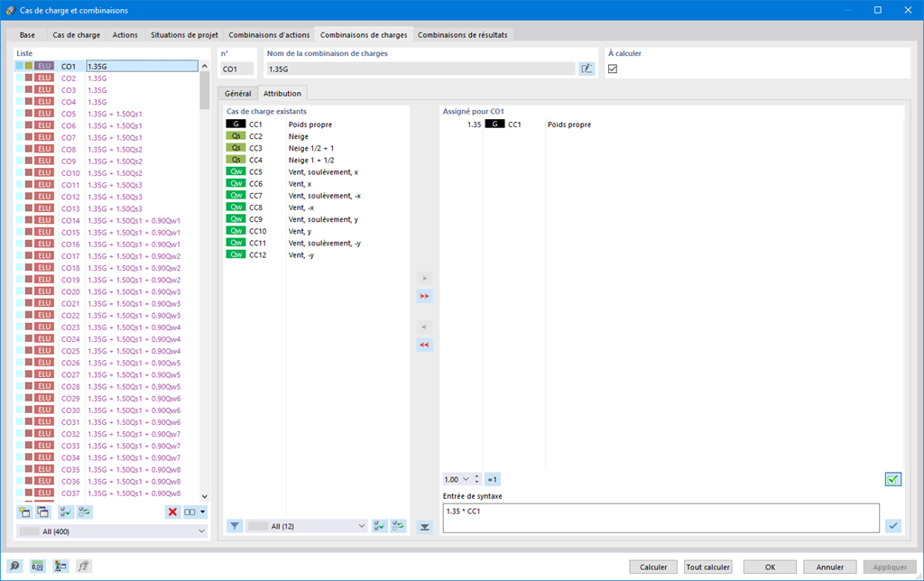Check all existing load cases icon
Screen dimensions: 924x581
click(x=380, y=526)
